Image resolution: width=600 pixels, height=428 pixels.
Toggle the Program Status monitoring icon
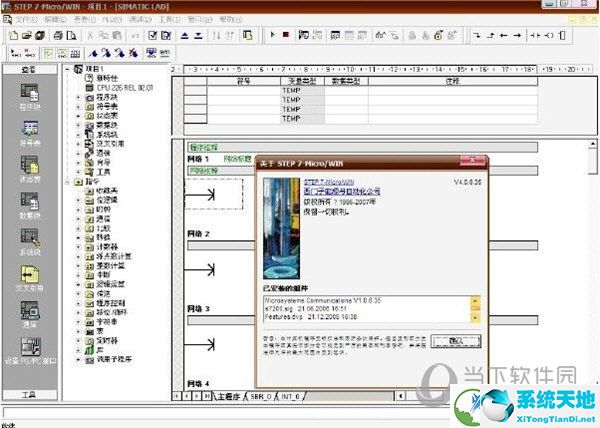(x=304, y=35)
